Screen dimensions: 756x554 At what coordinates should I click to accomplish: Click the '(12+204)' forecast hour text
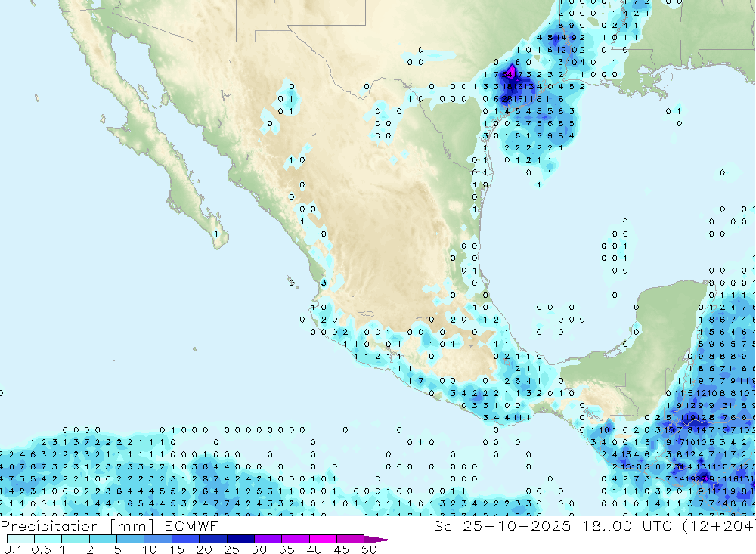718,526
